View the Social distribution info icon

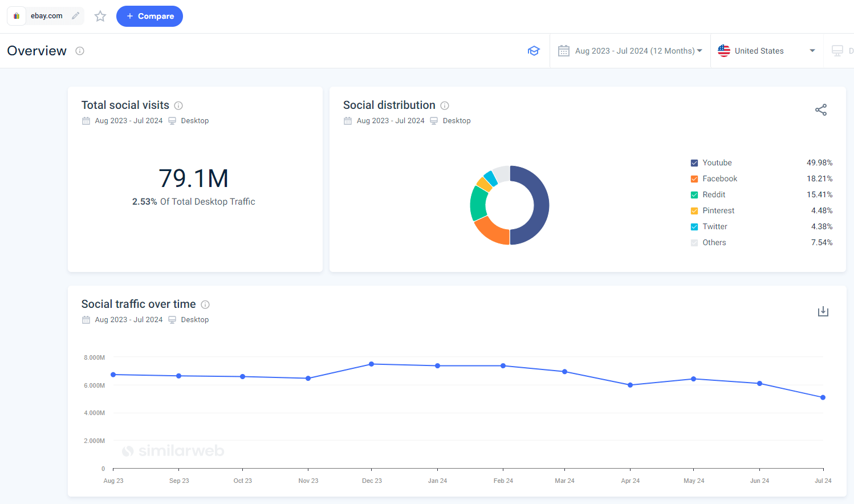click(x=445, y=105)
